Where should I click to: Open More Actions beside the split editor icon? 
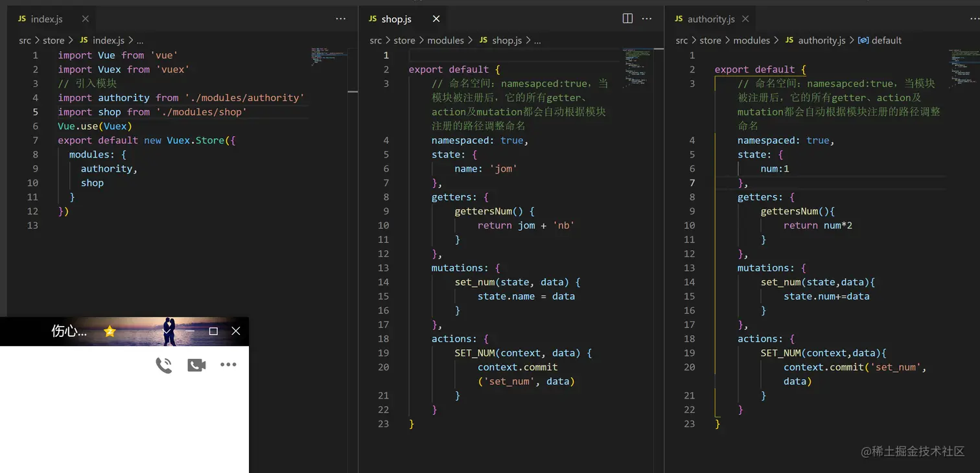pyautogui.click(x=647, y=19)
